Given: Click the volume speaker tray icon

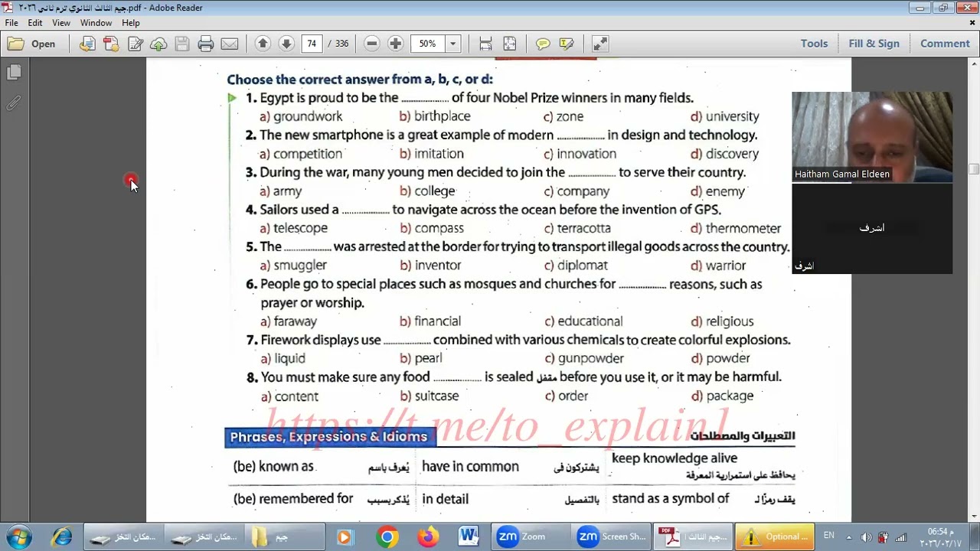Looking at the screenshot, I should [866, 537].
